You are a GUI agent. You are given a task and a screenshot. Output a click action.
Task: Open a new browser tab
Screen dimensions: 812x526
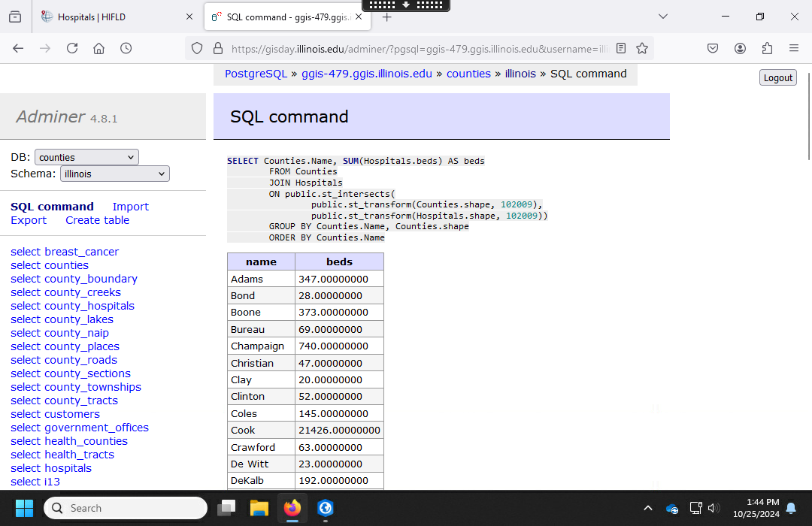(x=387, y=17)
